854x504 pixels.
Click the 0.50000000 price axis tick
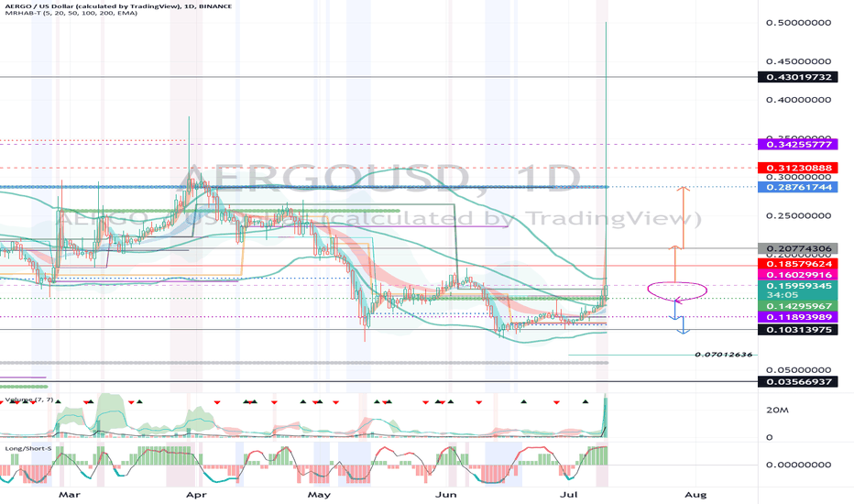pyautogui.click(x=798, y=23)
